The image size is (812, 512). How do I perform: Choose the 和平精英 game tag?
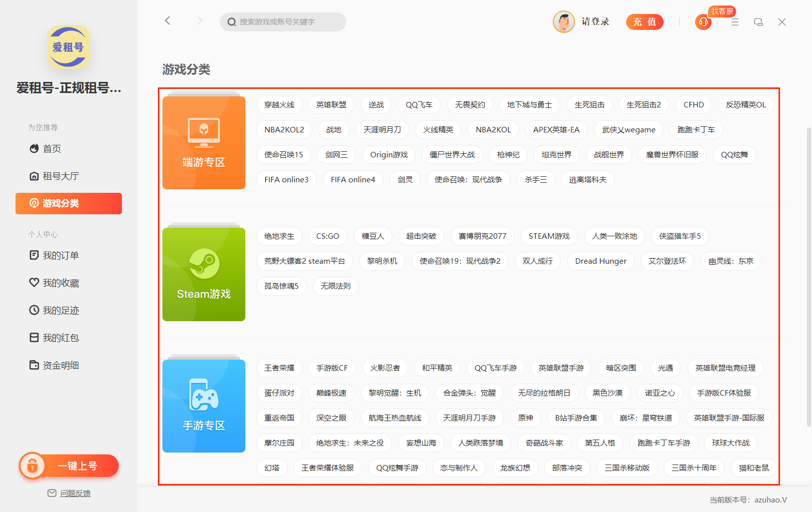(x=437, y=368)
